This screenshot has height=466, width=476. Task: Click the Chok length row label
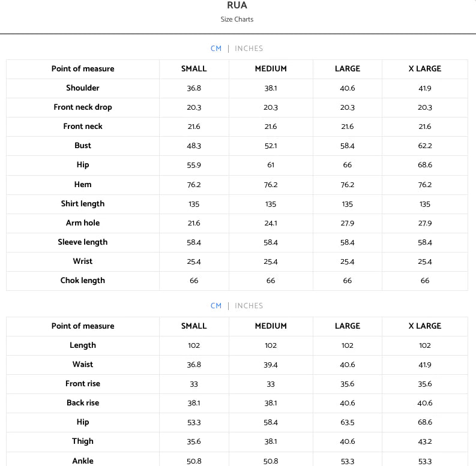83,281
